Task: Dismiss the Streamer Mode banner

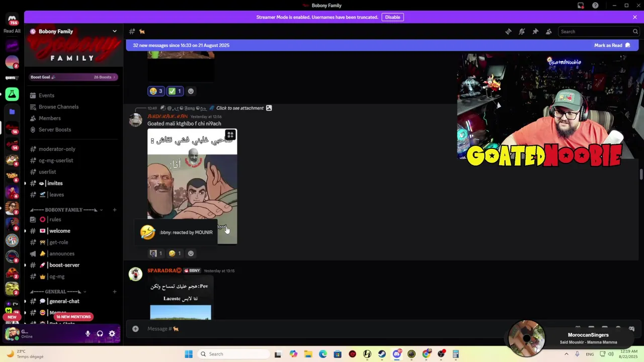Action: 635,17
